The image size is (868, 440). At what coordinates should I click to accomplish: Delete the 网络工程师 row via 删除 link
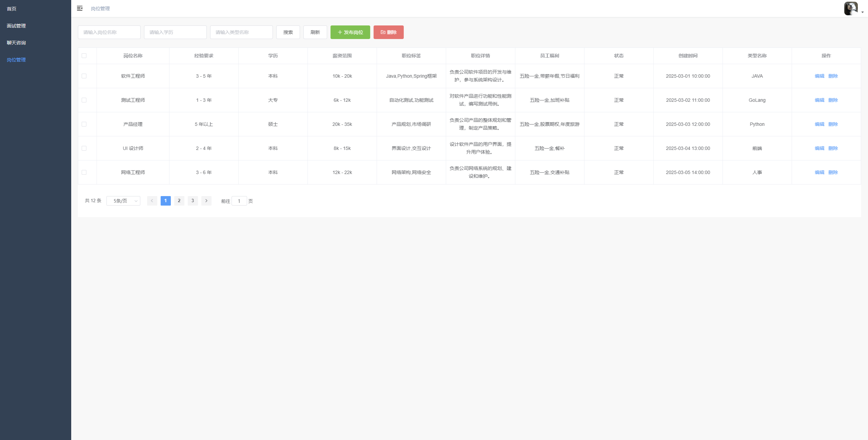click(833, 172)
